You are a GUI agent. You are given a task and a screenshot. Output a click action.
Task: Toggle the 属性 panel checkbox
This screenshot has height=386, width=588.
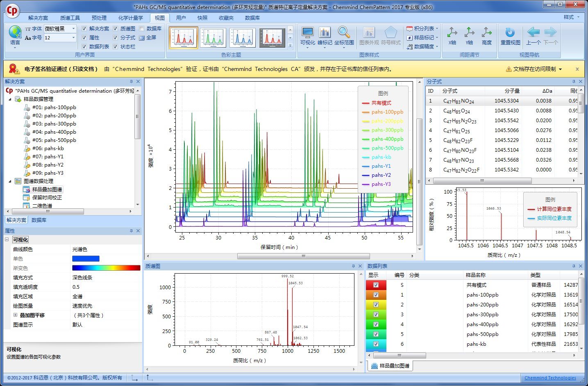(84, 38)
